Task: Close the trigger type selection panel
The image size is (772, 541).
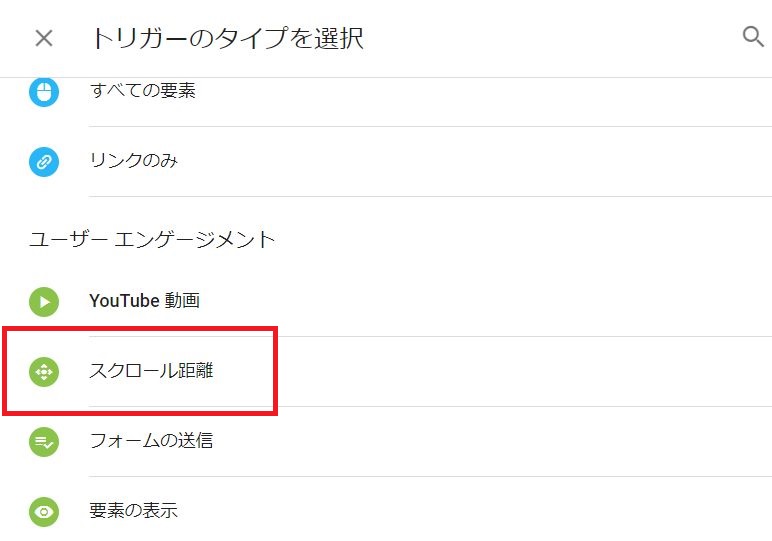Action: tap(44, 38)
